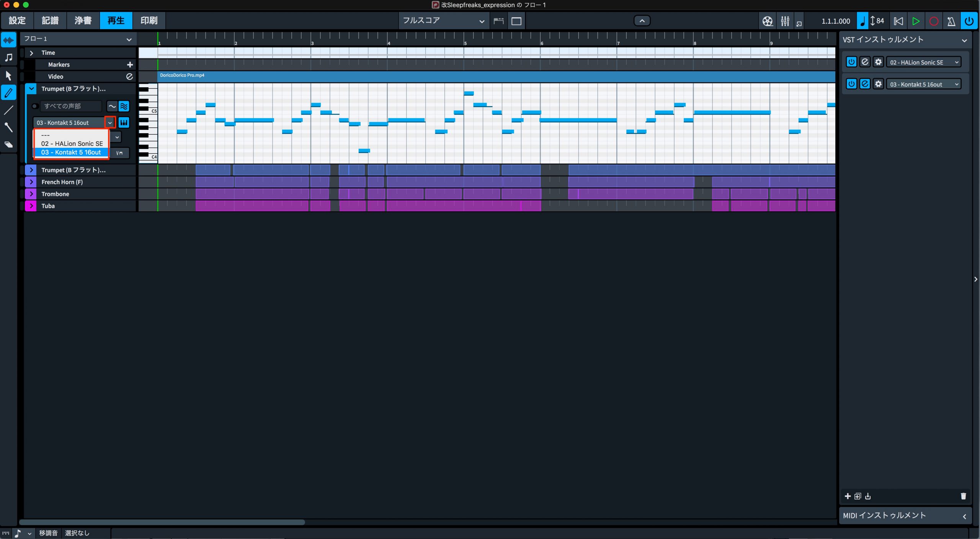The height and width of the screenshot is (539, 980).
Task: Open the 03 - Kontakt 5 16out track dropdown arrow
Action: tap(110, 122)
